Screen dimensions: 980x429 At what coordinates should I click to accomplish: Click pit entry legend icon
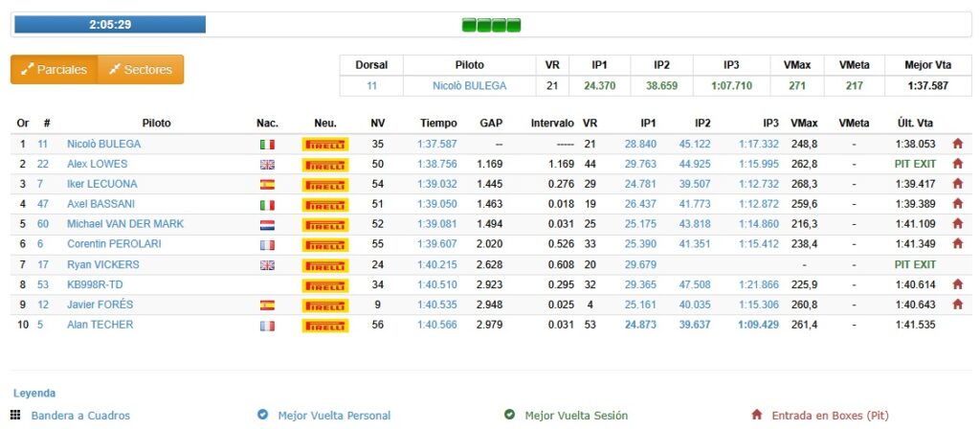click(756, 416)
